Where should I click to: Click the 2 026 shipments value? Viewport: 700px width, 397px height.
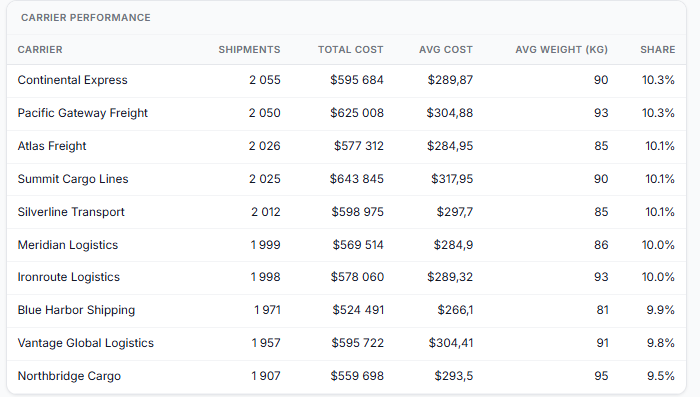(265, 146)
